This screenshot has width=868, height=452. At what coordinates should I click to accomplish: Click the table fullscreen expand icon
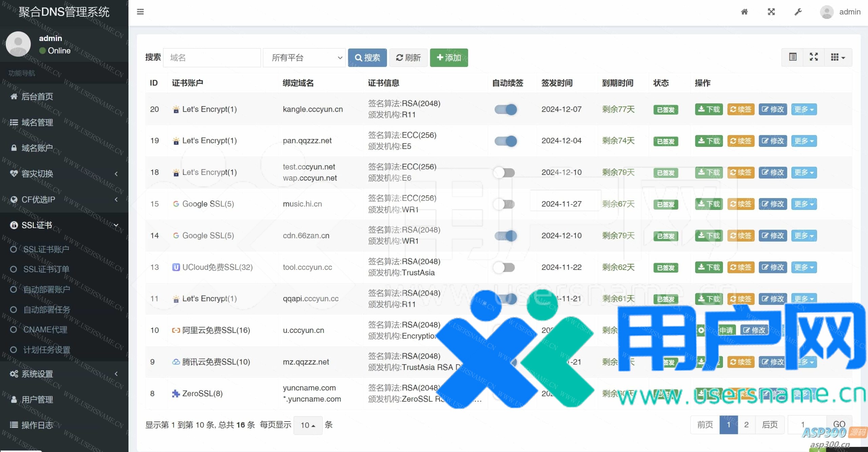pos(814,57)
